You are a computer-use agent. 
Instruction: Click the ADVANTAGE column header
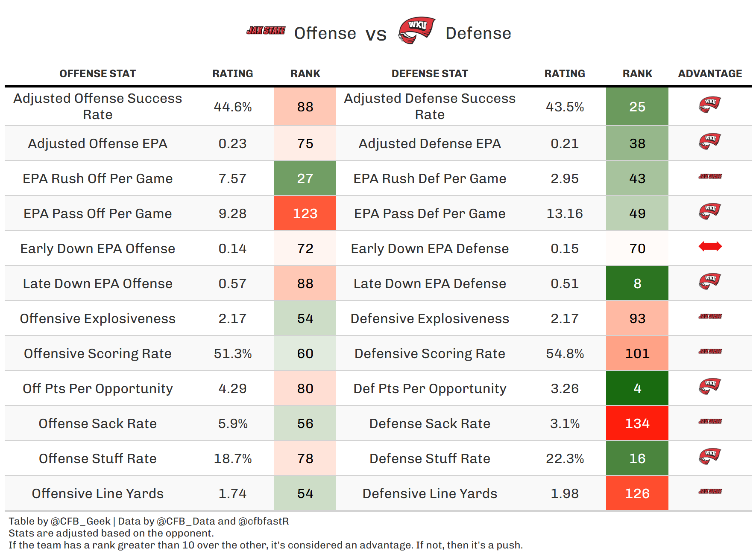click(710, 74)
